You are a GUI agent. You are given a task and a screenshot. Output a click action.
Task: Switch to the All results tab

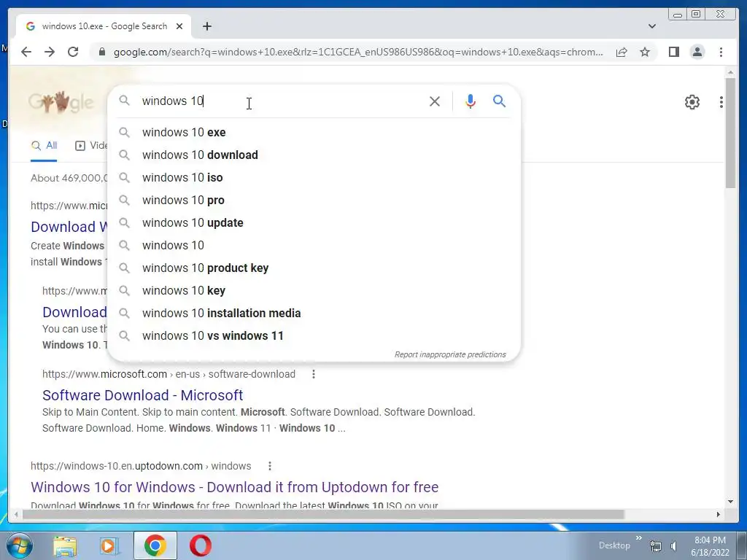pos(44,146)
